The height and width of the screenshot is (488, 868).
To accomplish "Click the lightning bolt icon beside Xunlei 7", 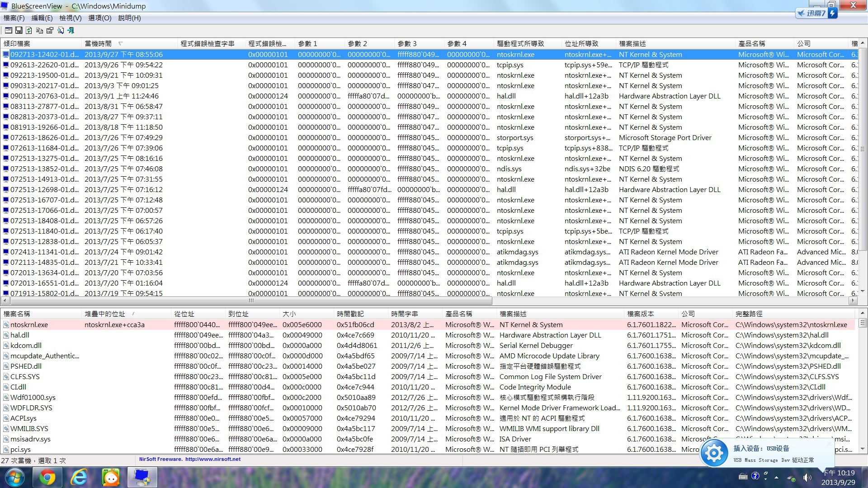I will click(x=833, y=13).
